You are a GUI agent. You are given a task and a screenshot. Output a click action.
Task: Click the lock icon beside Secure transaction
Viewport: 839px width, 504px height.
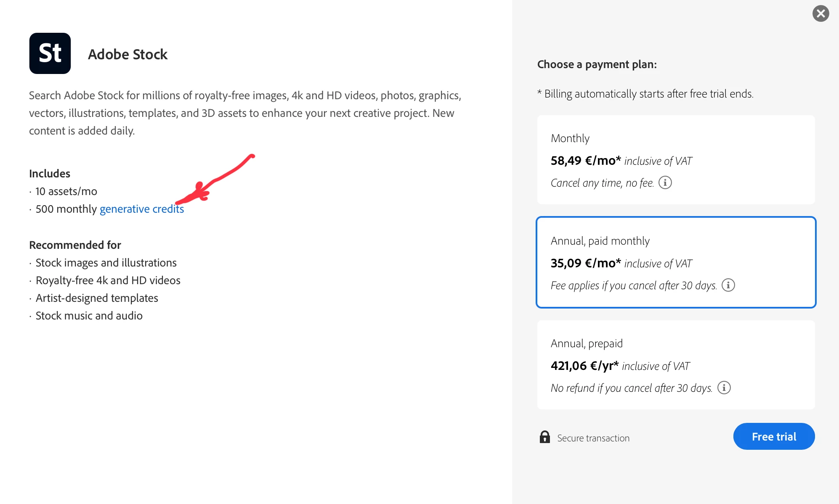545,437
